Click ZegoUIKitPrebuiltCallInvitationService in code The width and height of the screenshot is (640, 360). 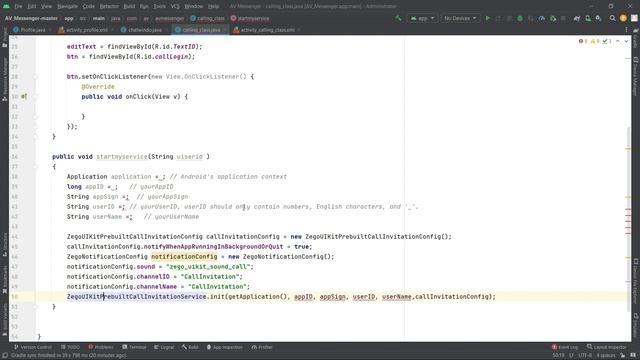136,297
